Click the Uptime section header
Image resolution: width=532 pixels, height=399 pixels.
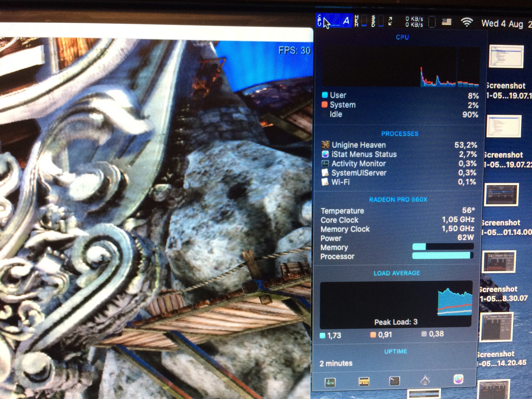396,351
